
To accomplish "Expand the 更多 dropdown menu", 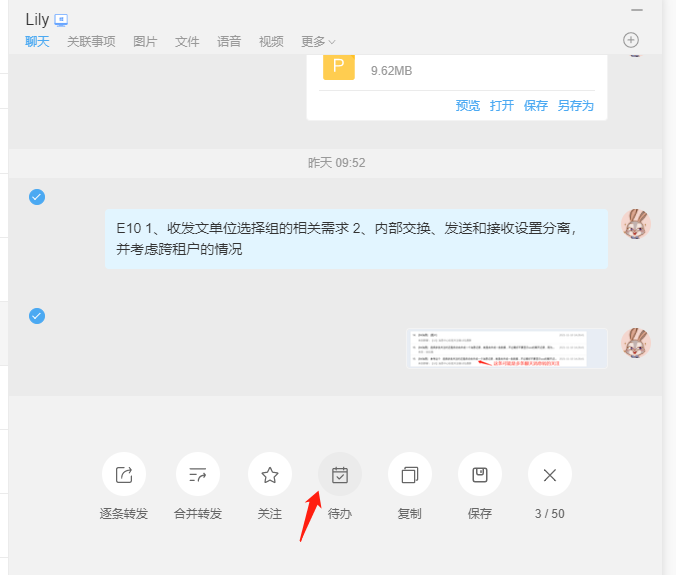I will [x=318, y=42].
